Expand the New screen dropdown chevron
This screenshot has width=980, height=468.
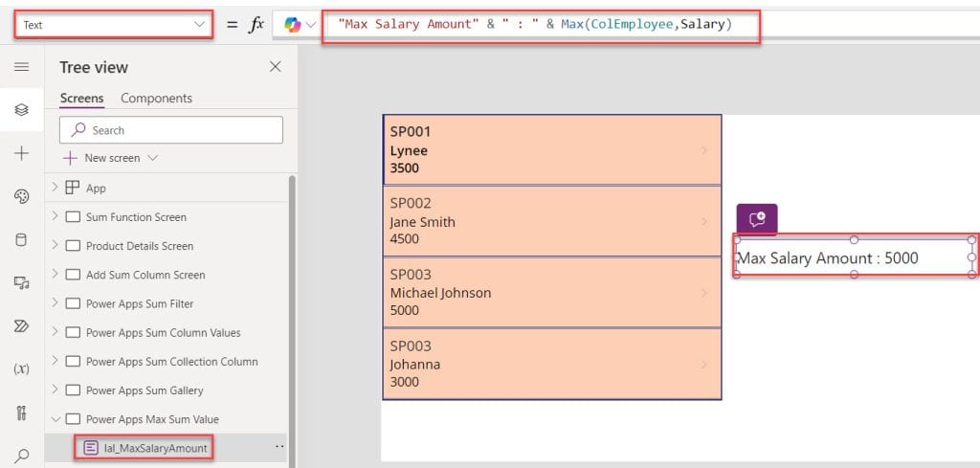(x=152, y=158)
